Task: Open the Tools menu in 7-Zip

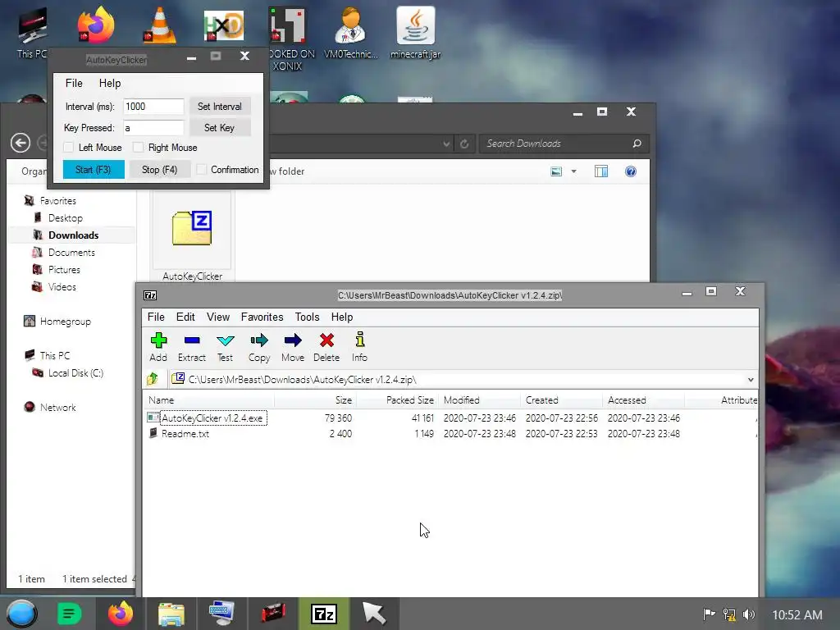Action: coord(307,317)
